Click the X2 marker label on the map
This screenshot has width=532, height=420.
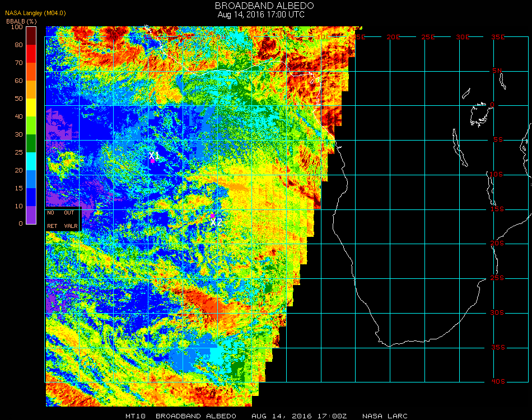pyautogui.click(x=216, y=222)
